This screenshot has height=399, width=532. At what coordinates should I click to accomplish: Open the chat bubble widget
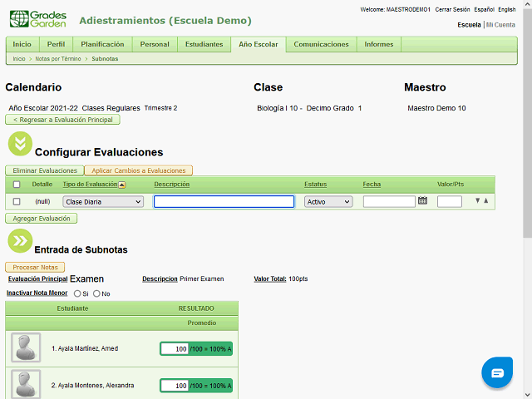coord(497,372)
